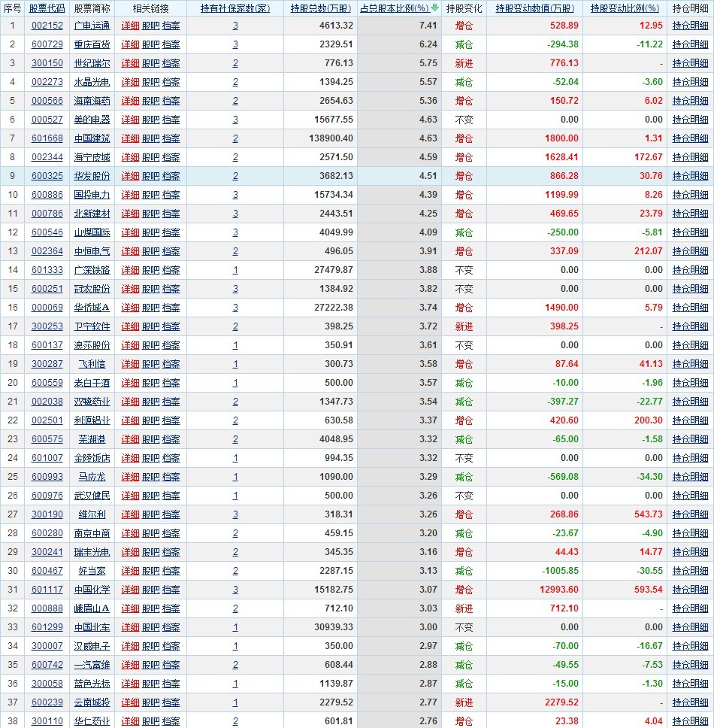
Task: Open 股吧 link for 北新建材
Action: [x=151, y=214]
